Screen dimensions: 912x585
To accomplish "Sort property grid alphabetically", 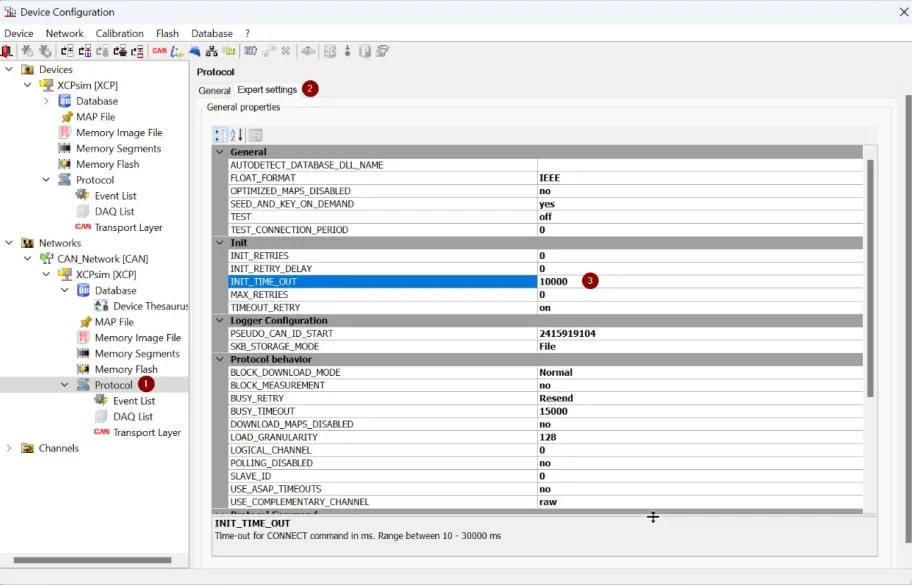I will click(x=236, y=135).
